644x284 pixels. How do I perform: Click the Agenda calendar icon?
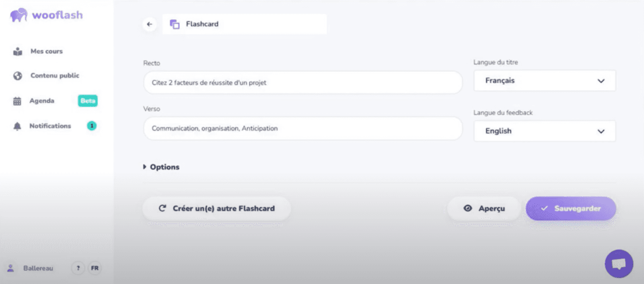point(17,101)
